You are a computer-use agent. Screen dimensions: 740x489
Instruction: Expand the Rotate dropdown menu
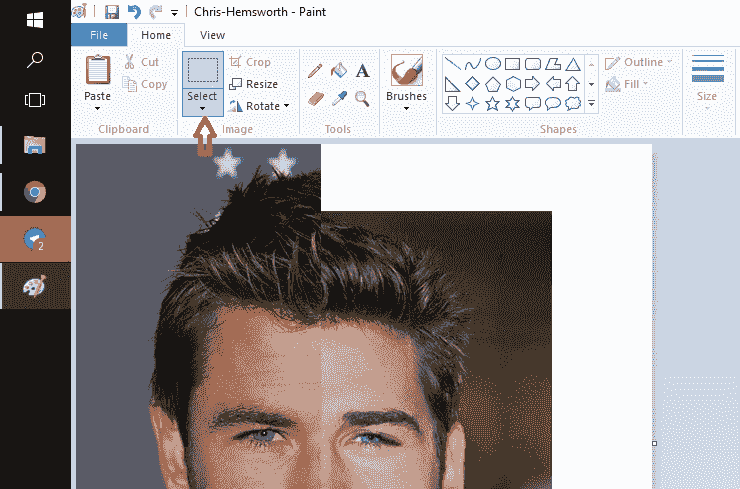coord(286,106)
